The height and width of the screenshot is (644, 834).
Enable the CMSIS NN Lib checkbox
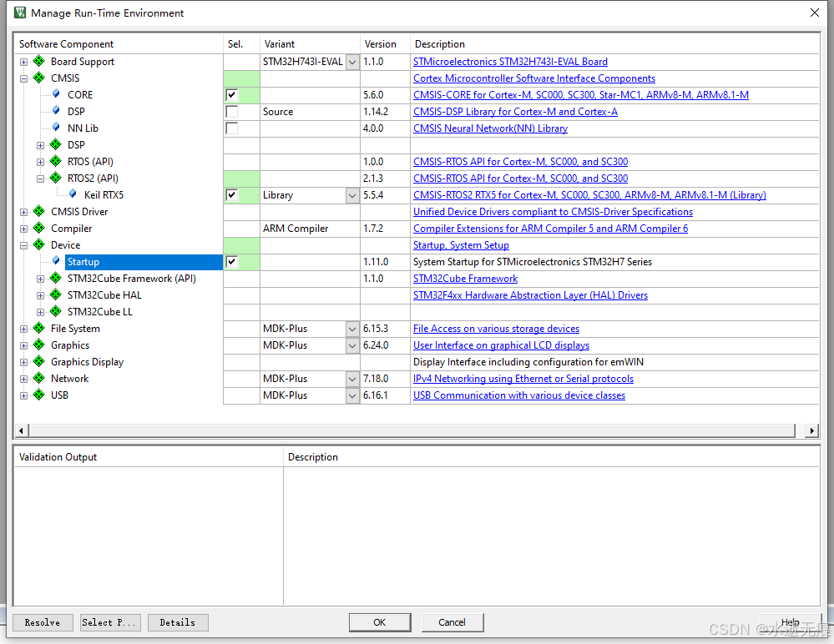pos(230,128)
